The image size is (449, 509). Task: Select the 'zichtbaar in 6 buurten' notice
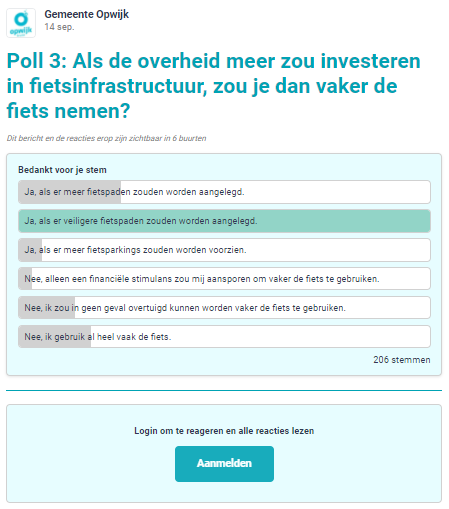(x=106, y=138)
